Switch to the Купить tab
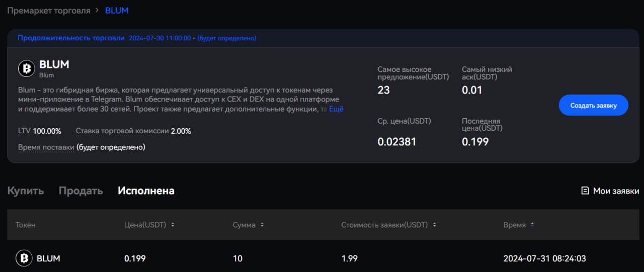 click(x=25, y=191)
